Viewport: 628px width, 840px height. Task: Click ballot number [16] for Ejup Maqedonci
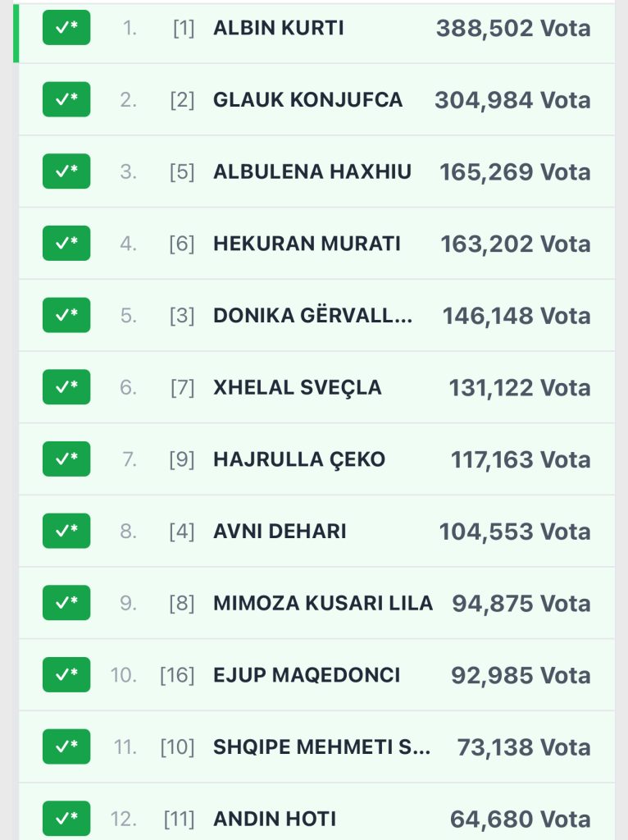pos(177,675)
